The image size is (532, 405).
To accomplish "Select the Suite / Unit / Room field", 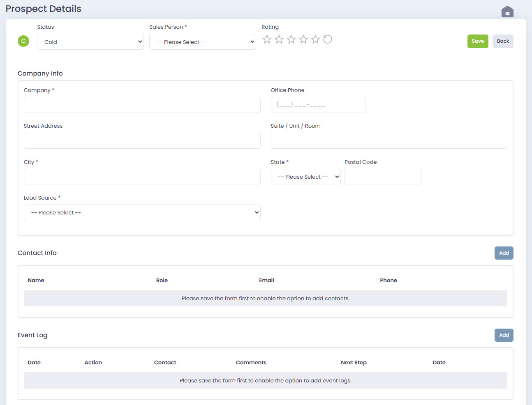I will [x=389, y=141].
